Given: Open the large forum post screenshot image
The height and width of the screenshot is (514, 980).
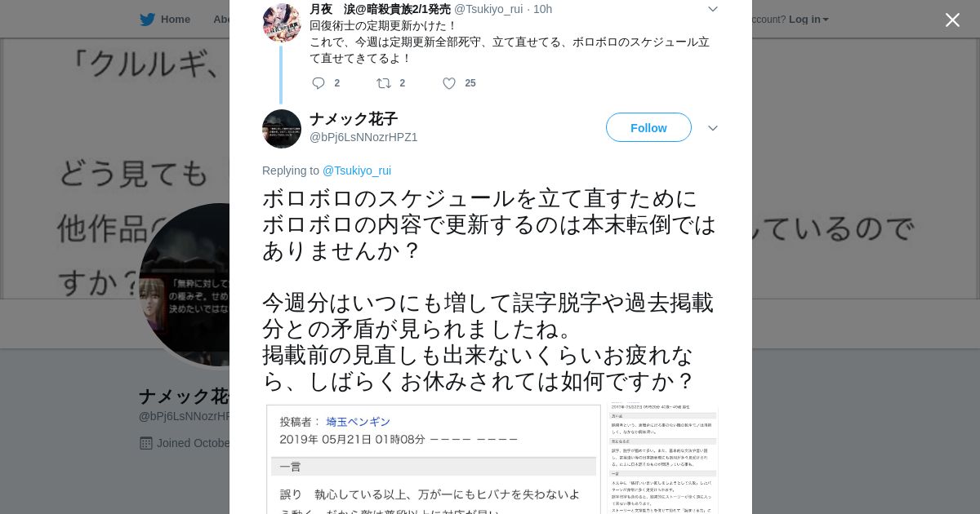Looking at the screenshot, I should tap(434, 459).
